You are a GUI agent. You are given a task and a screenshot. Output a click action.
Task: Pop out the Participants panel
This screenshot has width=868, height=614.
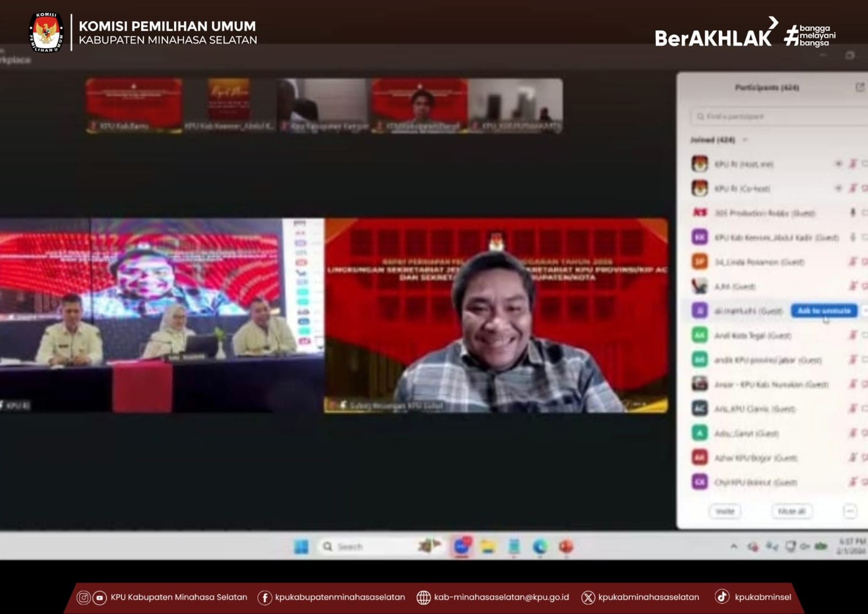coord(859,87)
